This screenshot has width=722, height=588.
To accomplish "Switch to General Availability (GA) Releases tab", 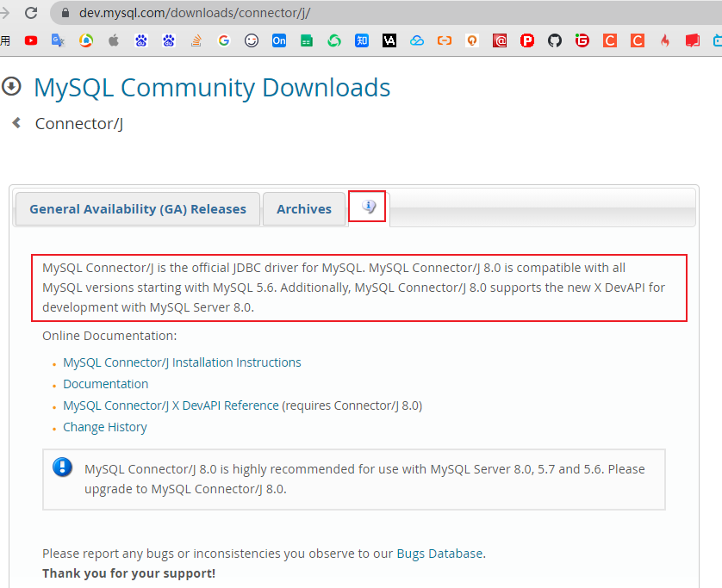I will coord(138,209).
